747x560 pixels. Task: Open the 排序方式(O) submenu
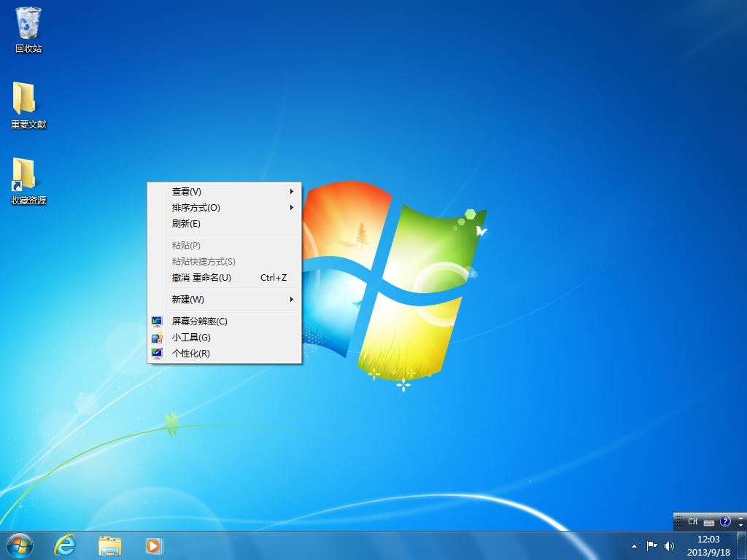(x=225, y=208)
